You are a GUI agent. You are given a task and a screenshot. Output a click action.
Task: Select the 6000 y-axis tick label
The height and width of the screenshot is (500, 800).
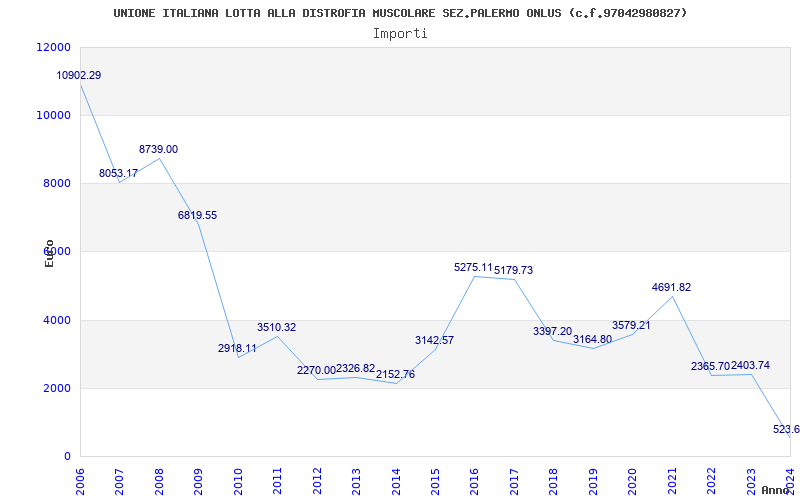56,252
